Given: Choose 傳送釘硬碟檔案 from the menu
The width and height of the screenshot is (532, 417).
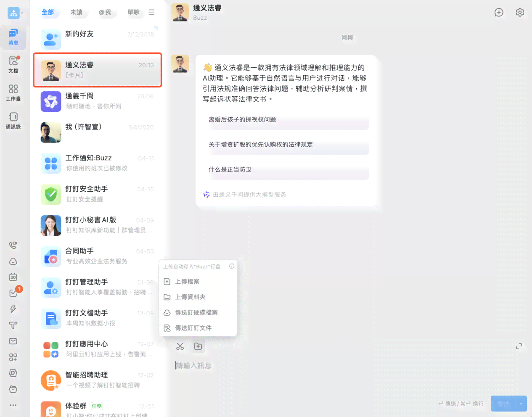Looking at the screenshot, I should pos(198,312).
